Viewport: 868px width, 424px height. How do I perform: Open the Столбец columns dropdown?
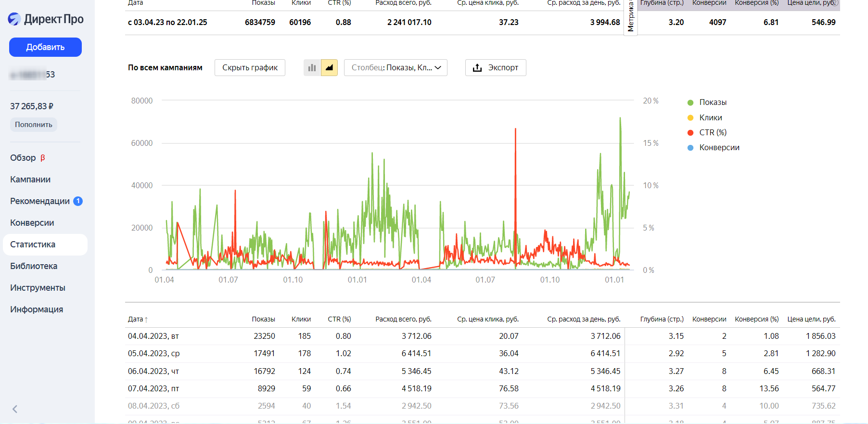pos(396,68)
